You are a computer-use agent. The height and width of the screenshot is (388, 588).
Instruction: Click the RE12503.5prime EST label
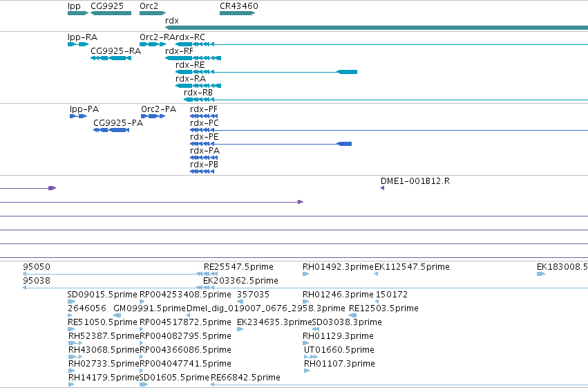point(383,309)
